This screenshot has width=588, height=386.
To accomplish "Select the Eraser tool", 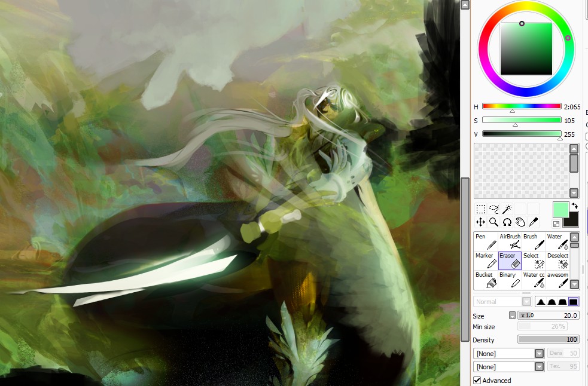I will click(x=510, y=261).
